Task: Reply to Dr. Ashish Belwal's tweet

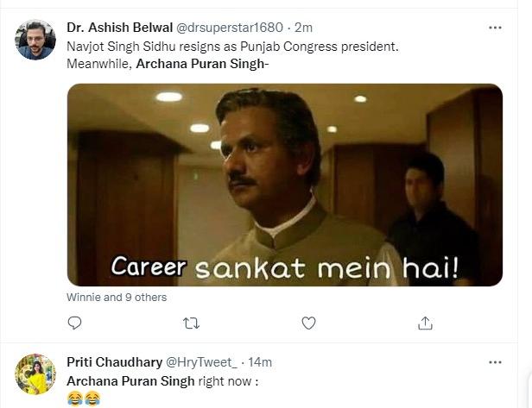Action: click(75, 323)
